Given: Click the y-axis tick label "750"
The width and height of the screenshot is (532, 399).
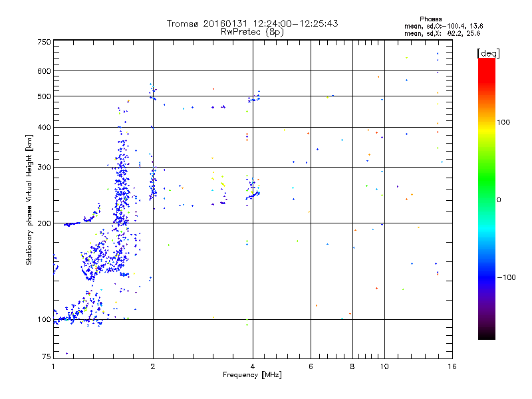Looking at the screenshot, I should coord(44,42).
